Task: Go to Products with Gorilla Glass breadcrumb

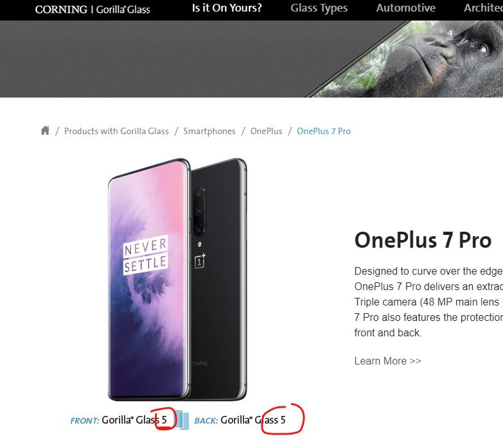Action: (x=116, y=131)
